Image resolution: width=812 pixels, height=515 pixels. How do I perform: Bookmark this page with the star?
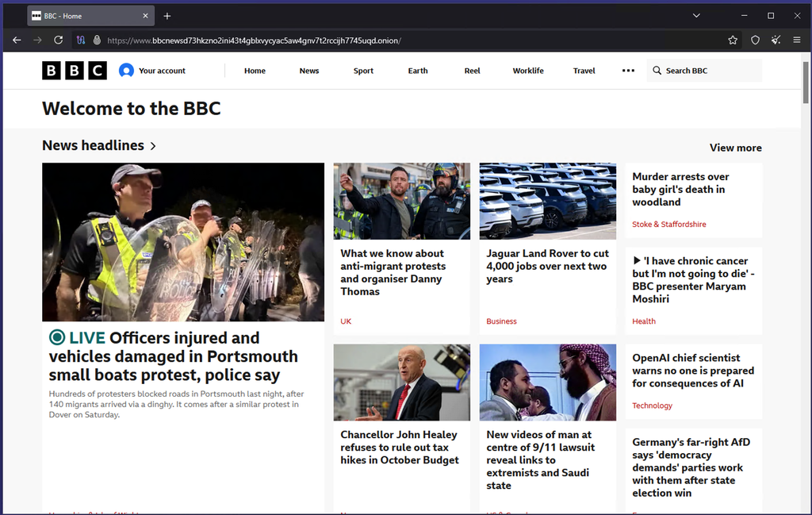(x=732, y=40)
